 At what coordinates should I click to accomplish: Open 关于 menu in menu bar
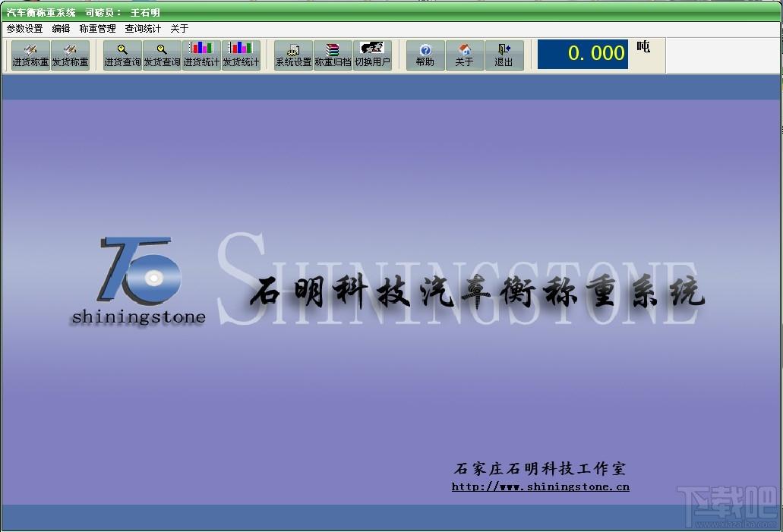coord(179,28)
